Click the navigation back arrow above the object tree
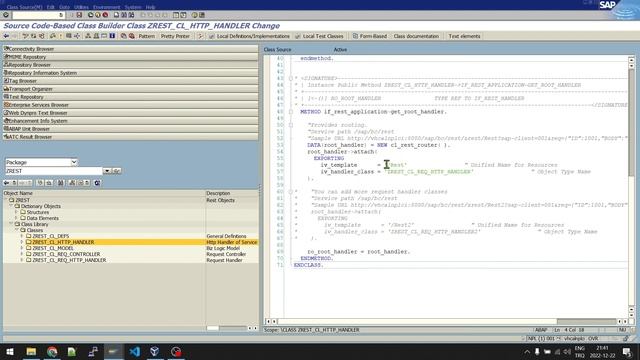The width and height of the screenshot is (640, 360). 7,183
